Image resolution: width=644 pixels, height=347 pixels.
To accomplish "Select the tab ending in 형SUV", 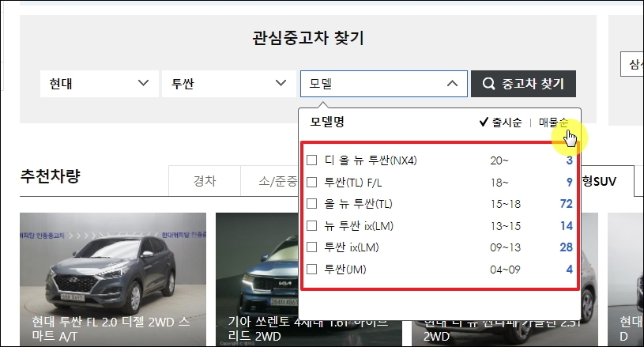I will click(x=608, y=181).
